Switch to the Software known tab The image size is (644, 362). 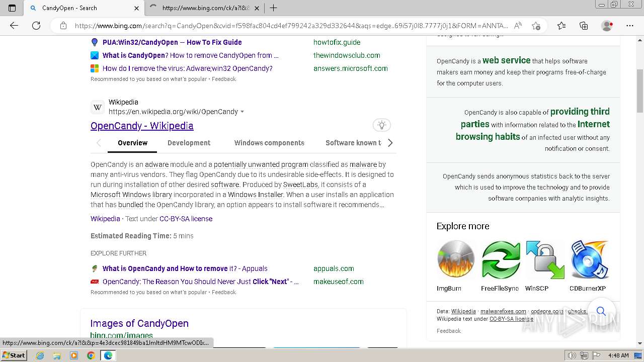pyautogui.click(x=353, y=143)
